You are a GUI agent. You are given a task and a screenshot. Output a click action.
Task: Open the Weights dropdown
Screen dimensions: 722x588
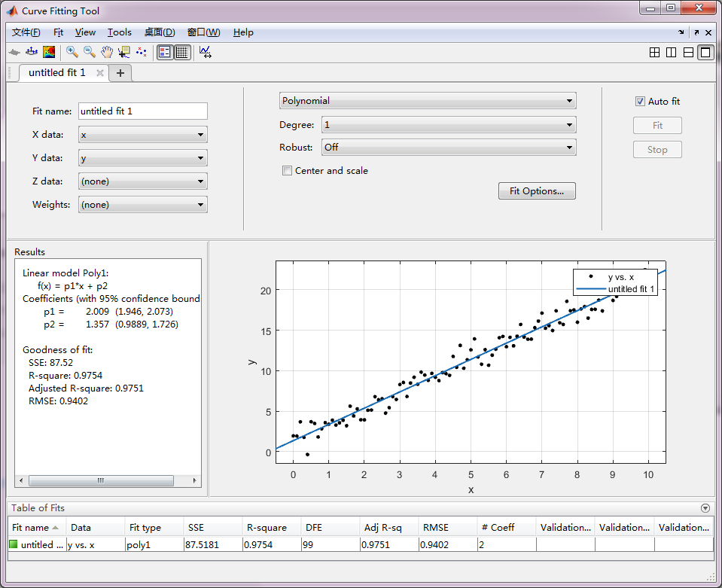coord(143,205)
